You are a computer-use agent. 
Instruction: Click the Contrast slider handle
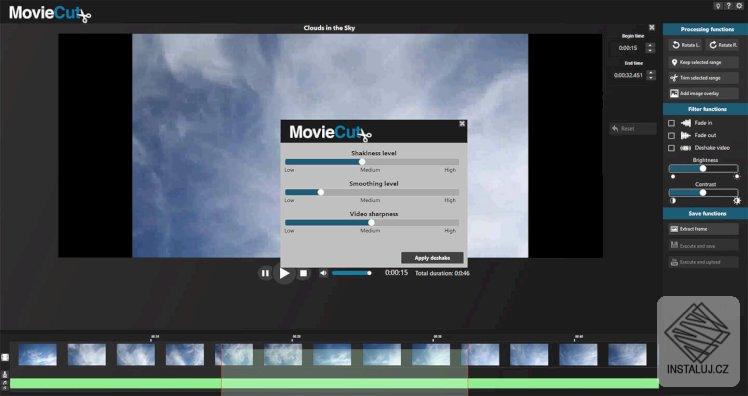[703, 192]
